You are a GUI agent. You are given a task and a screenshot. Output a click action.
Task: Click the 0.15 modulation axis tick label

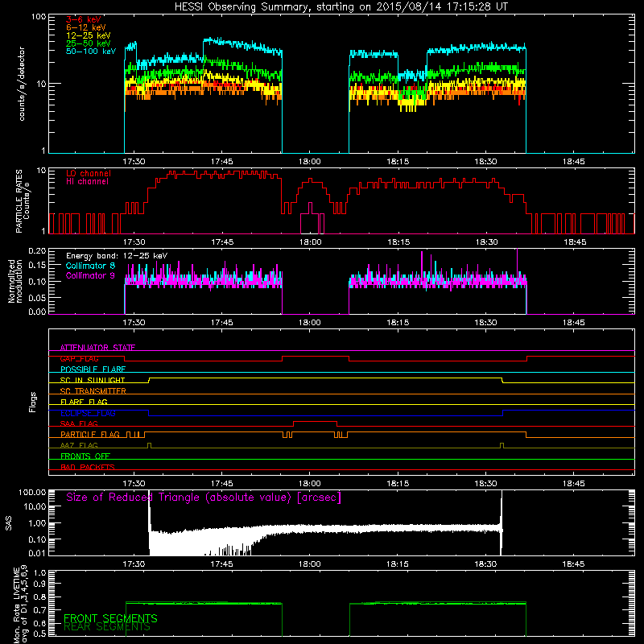pos(37,266)
